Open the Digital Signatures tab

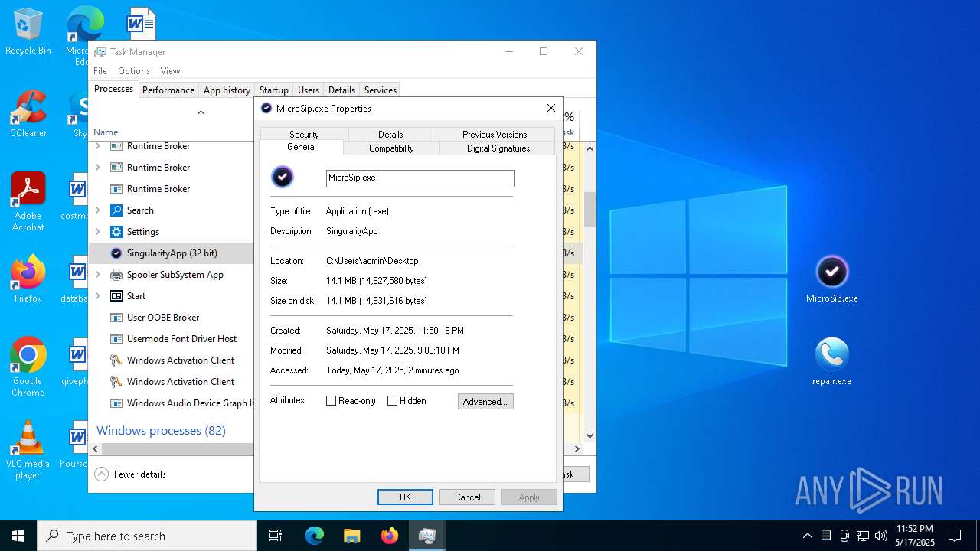(498, 148)
